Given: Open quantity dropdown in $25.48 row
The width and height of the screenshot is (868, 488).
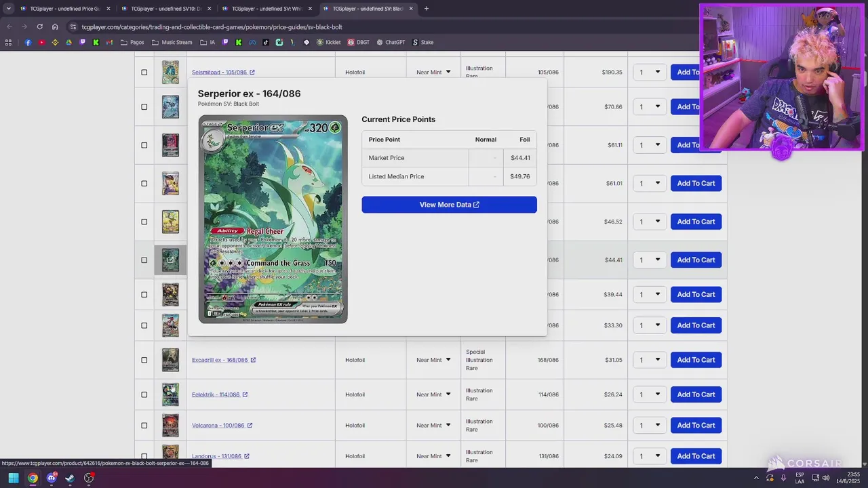Looking at the screenshot, I should 650,425.
